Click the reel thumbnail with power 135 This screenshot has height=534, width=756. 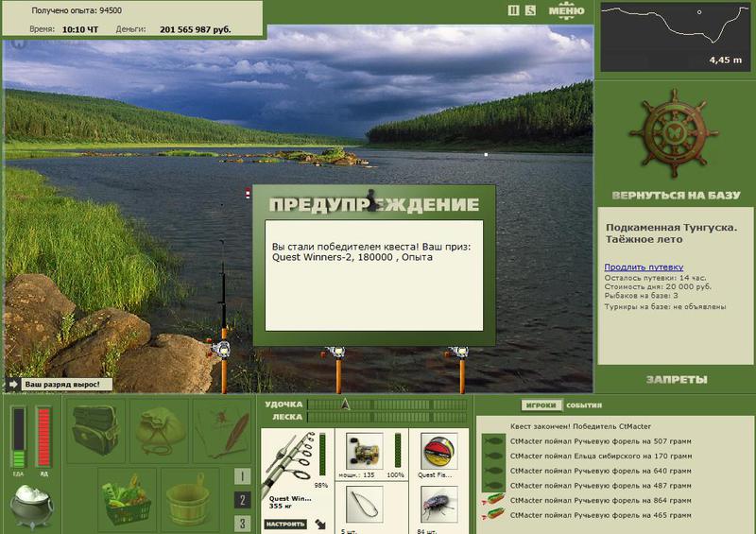click(x=364, y=451)
